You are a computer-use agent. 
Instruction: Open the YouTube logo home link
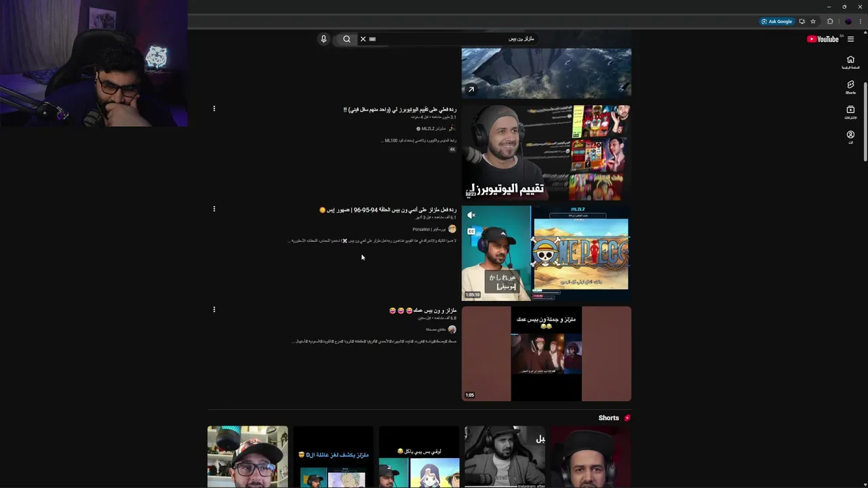pos(823,39)
